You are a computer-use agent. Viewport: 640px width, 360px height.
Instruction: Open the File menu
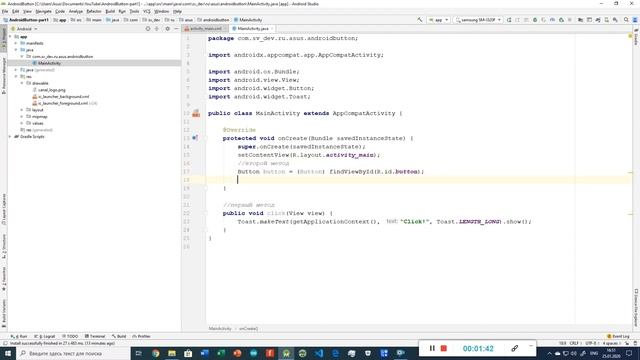5,11
